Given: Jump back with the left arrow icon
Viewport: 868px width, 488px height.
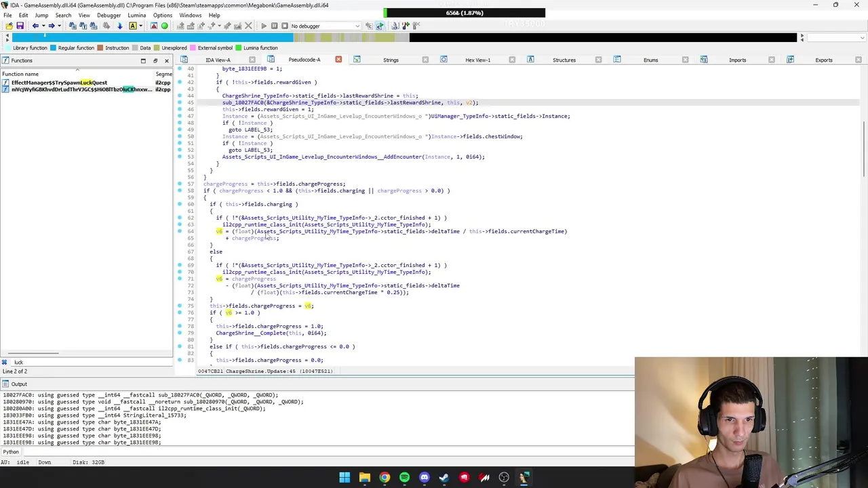Looking at the screenshot, I should (35, 26).
